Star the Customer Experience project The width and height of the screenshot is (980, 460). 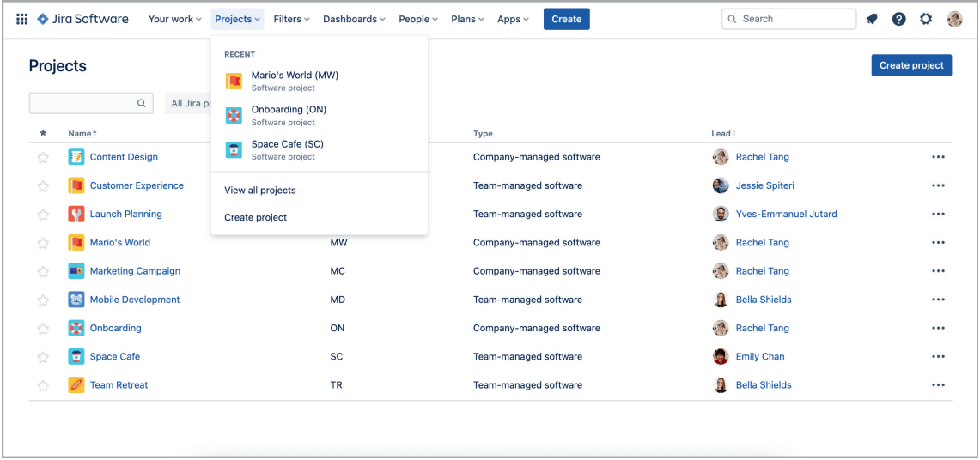coord(43,185)
